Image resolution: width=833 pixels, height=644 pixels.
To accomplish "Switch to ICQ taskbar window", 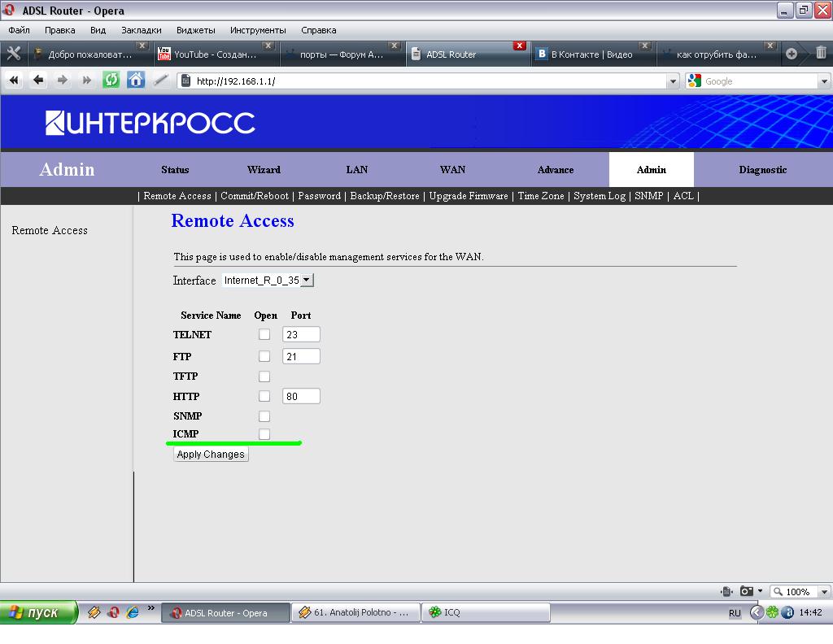I will click(486, 612).
